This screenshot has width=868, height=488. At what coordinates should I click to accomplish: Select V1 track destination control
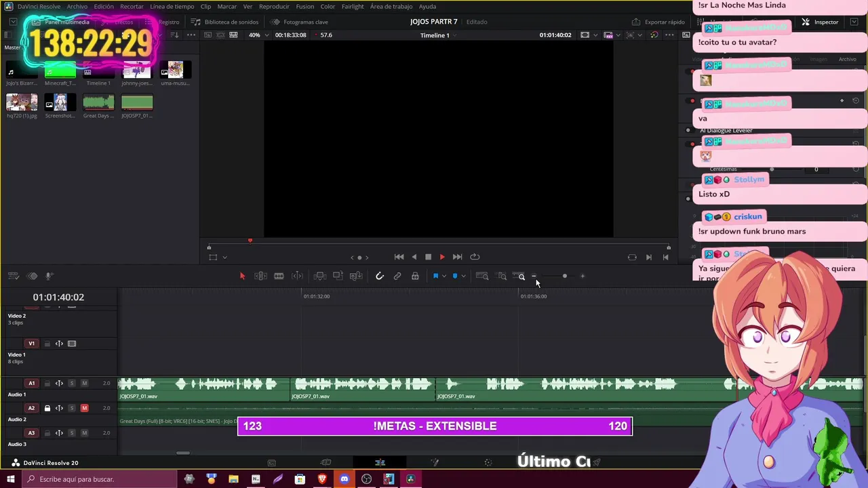pyautogui.click(x=31, y=344)
